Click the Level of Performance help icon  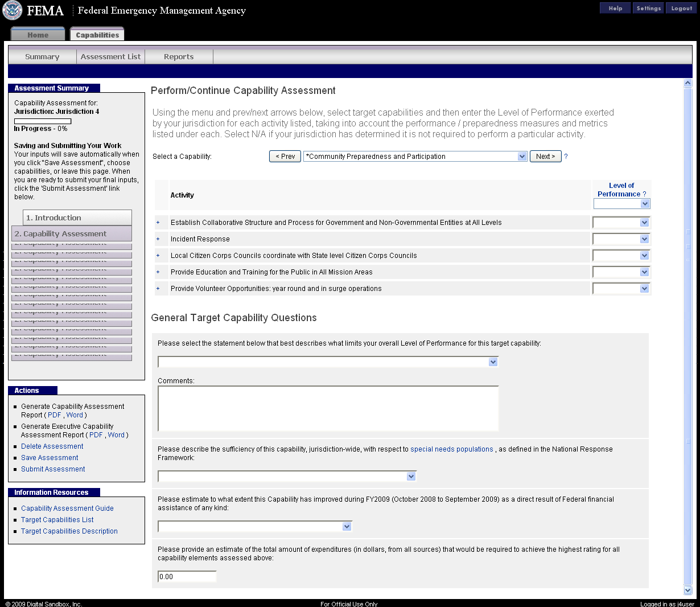(644, 194)
